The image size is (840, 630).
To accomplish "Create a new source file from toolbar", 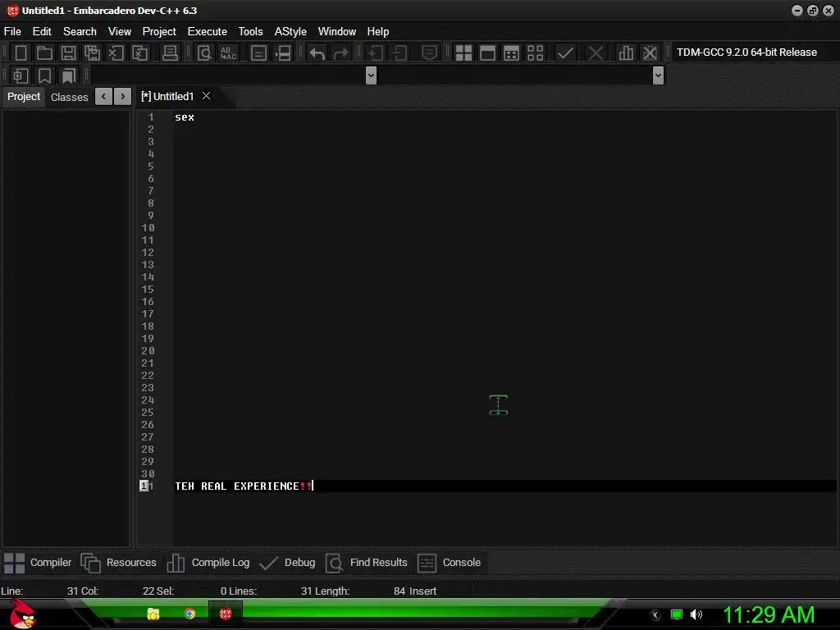I will tap(21, 52).
